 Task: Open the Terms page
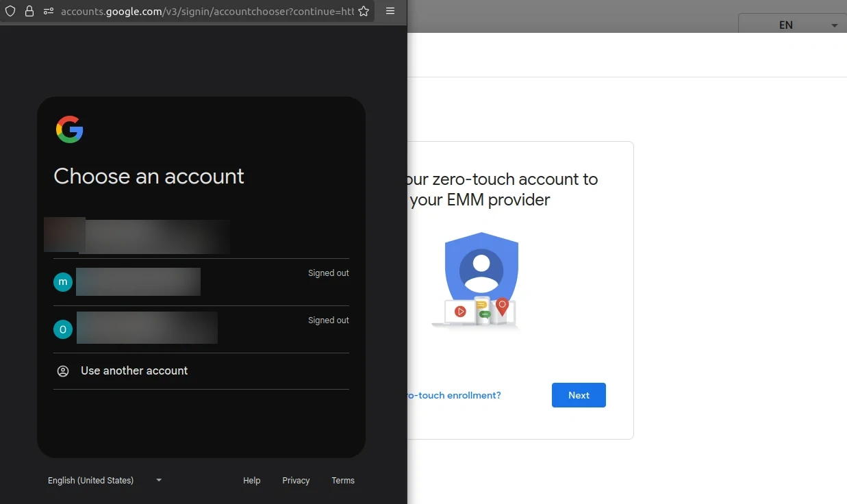coord(342,480)
